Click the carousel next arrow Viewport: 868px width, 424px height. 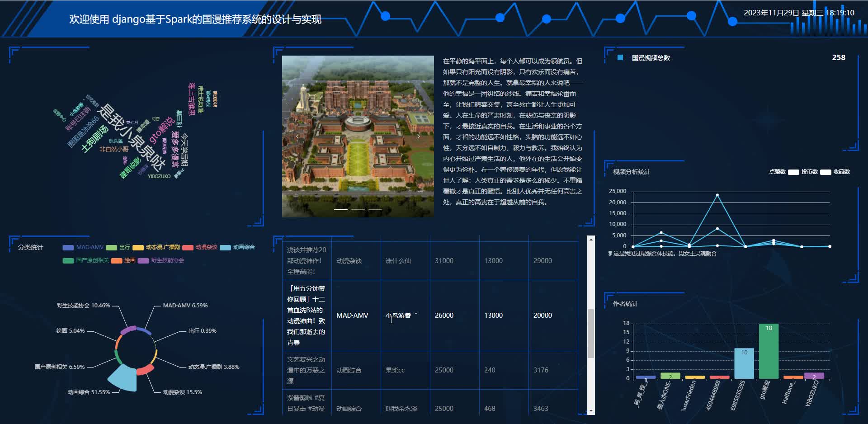[419, 136]
